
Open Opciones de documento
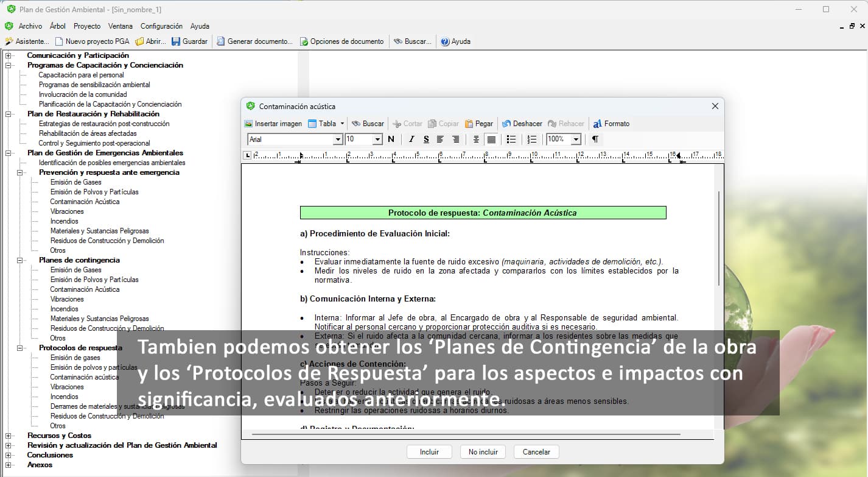pyautogui.click(x=341, y=41)
